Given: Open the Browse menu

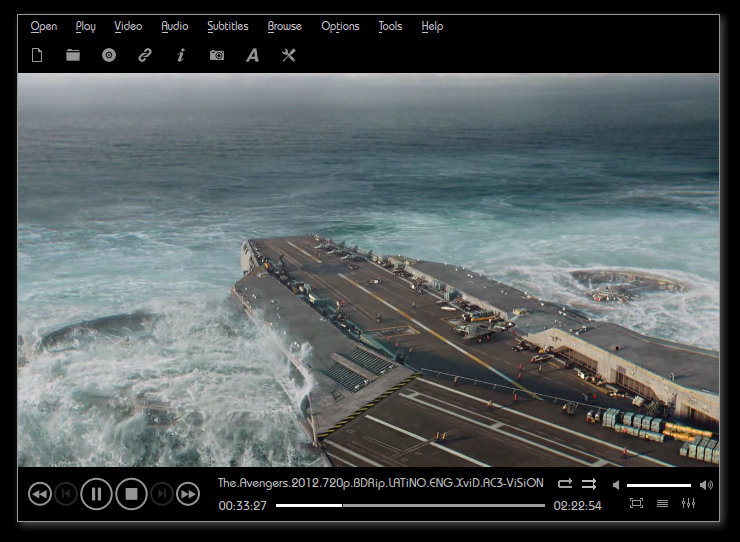Looking at the screenshot, I should (285, 26).
